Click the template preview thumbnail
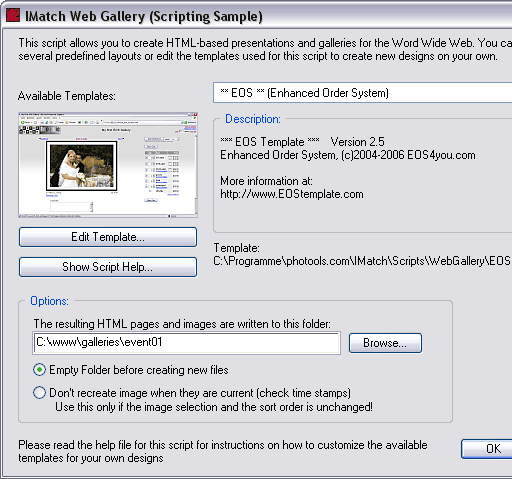Viewport: 512px width, 479px height. point(108,165)
